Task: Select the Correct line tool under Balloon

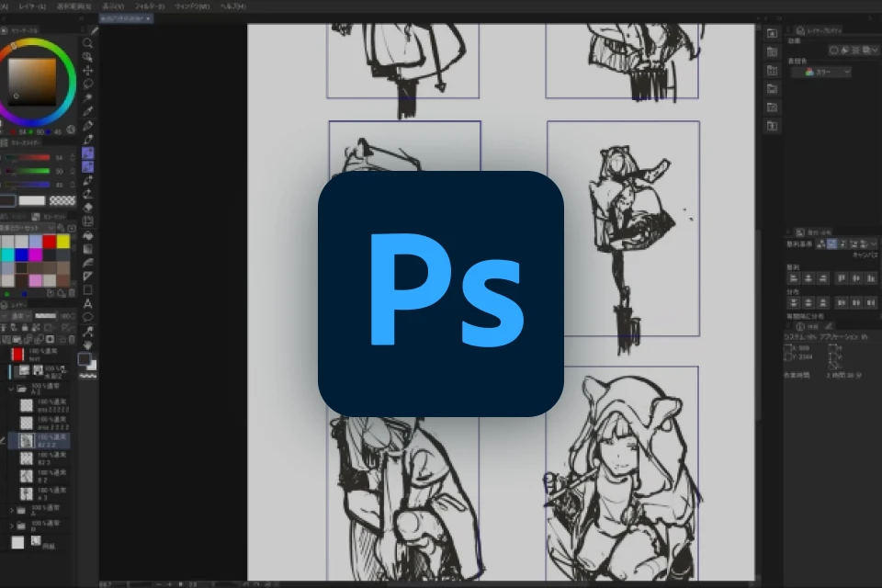Action: coord(88,332)
